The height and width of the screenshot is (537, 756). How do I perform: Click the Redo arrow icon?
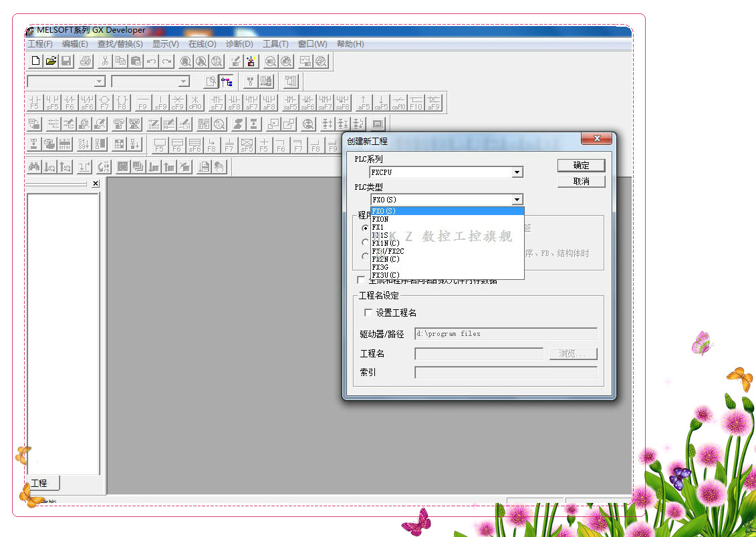tap(167, 61)
